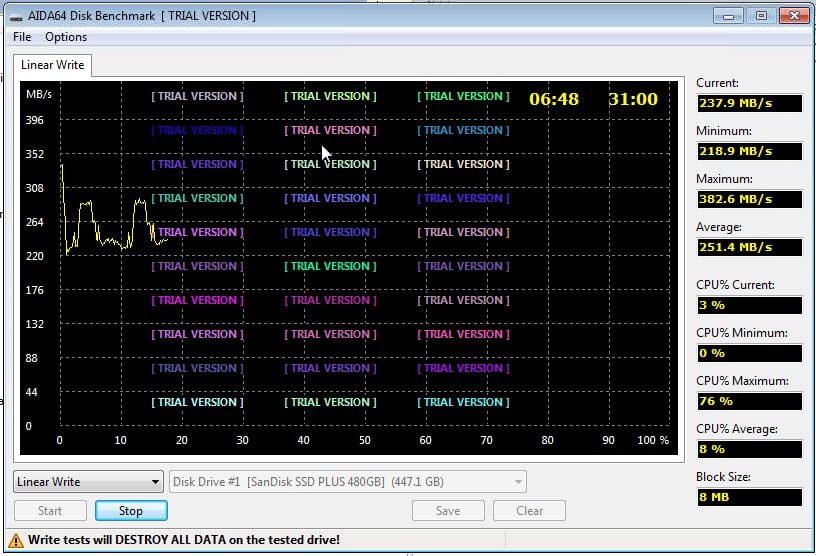The width and height of the screenshot is (816, 556).
Task: Click the Current: label
Action: pos(717,83)
